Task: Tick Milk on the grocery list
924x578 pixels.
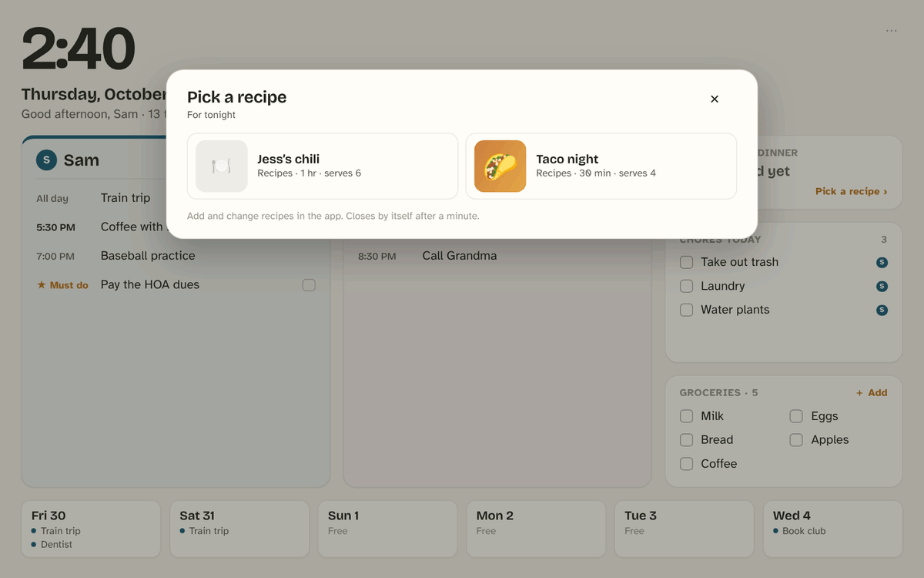Action: pos(686,416)
